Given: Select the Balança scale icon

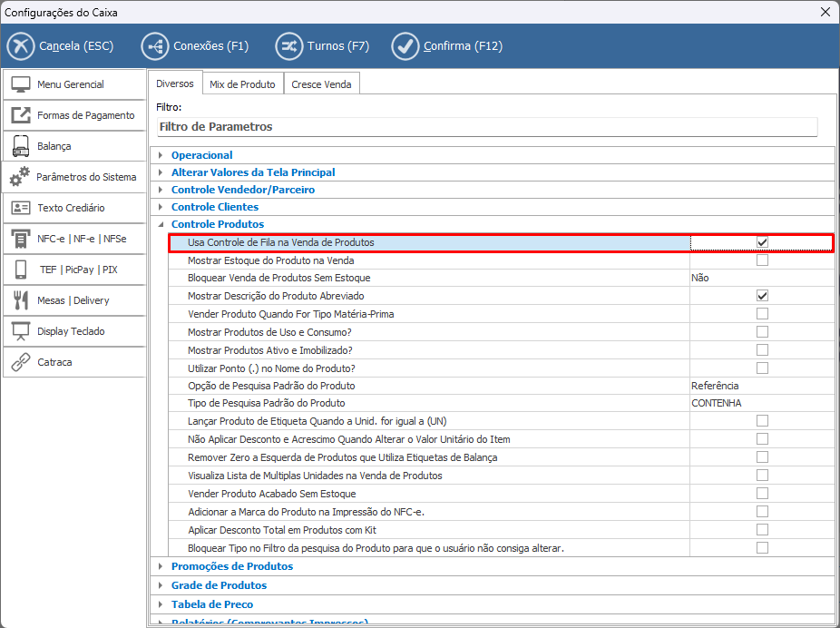Looking at the screenshot, I should pos(21,146).
